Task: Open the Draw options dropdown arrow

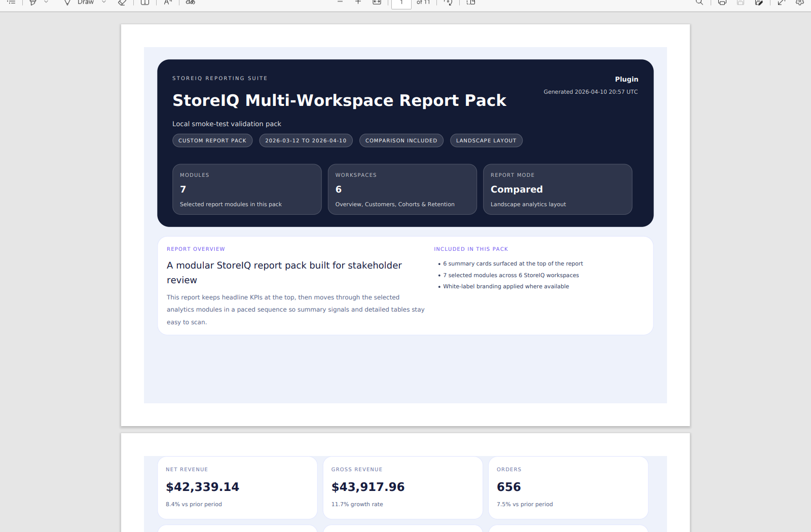Action: click(104, 2)
